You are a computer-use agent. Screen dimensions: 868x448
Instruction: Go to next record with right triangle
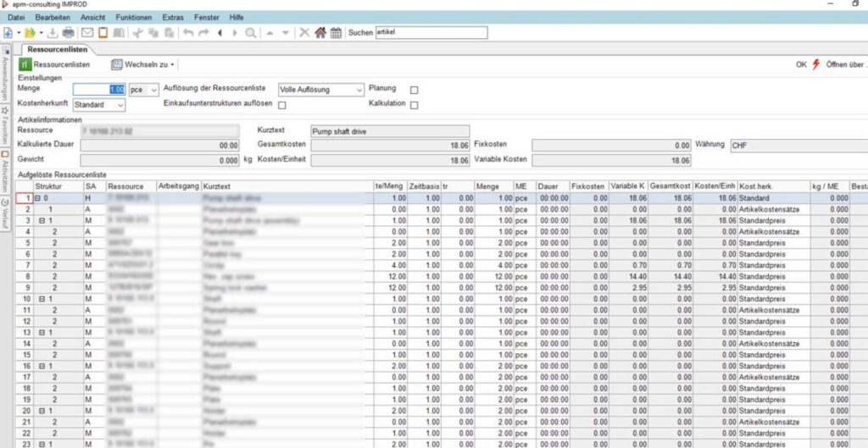pyautogui.click(x=235, y=33)
